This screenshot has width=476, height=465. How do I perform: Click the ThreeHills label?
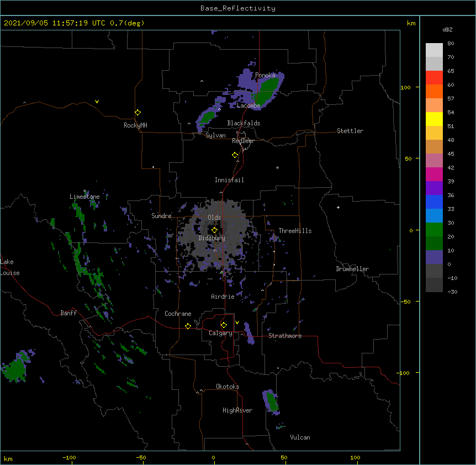click(x=295, y=231)
